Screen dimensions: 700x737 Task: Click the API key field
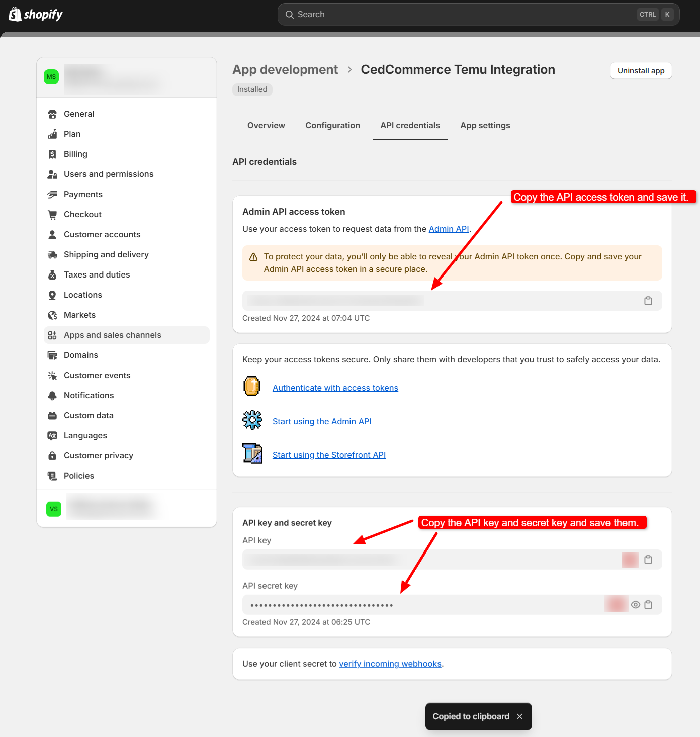(452, 560)
